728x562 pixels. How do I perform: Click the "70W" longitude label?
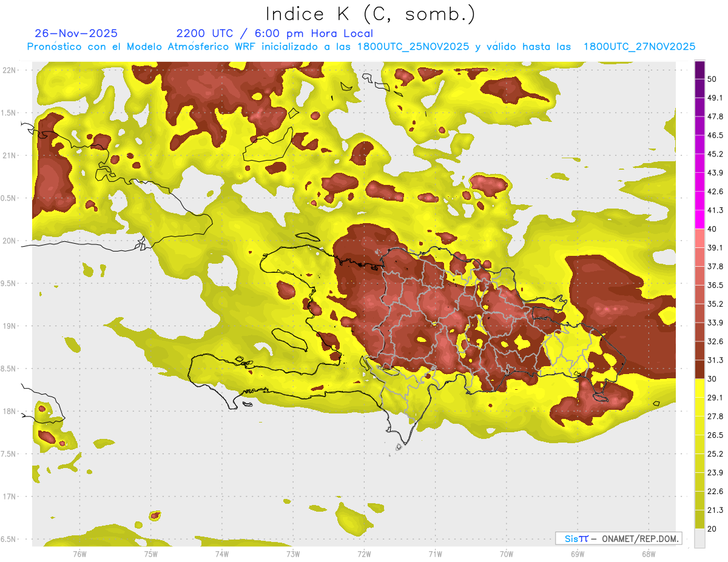[507, 554]
